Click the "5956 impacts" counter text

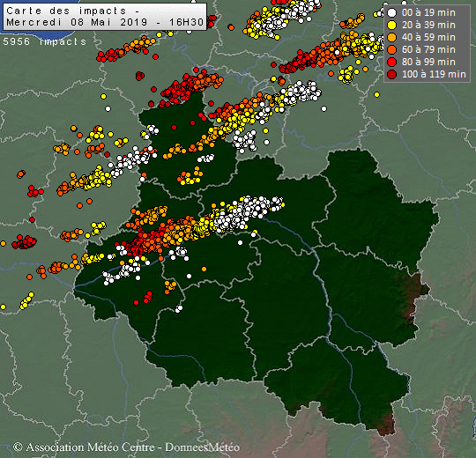[45, 41]
